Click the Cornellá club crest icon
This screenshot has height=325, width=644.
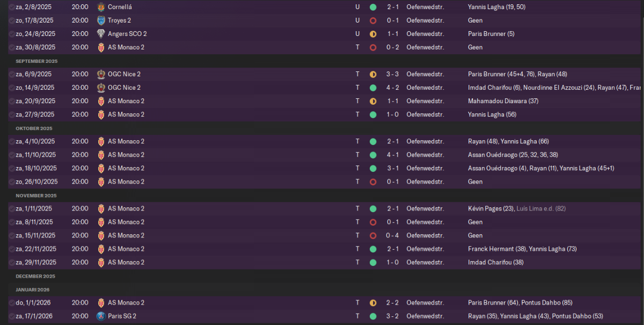tap(101, 7)
